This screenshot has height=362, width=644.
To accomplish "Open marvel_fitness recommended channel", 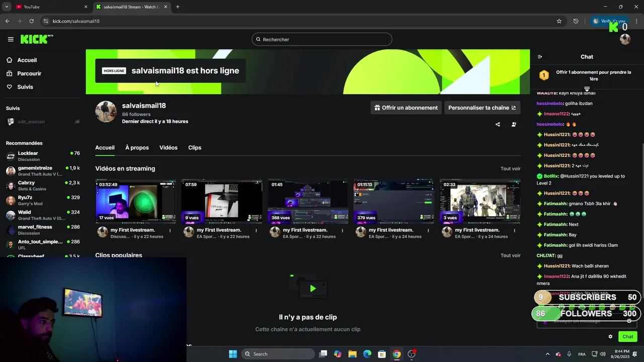I will [x=43, y=230].
